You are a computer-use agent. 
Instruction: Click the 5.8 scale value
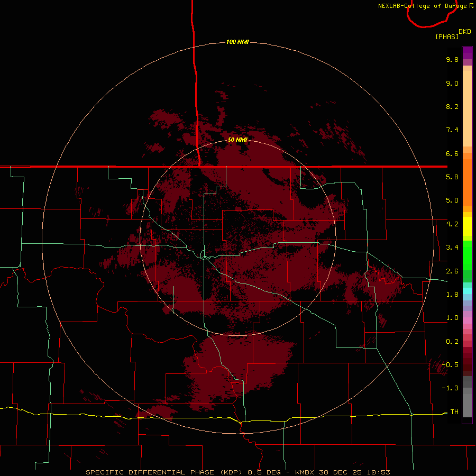452,177
